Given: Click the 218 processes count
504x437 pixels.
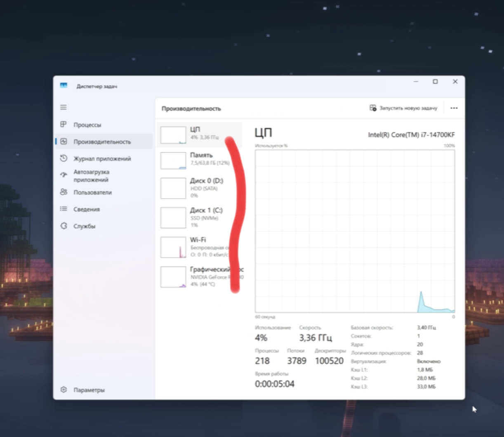Looking at the screenshot, I should [x=262, y=361].
